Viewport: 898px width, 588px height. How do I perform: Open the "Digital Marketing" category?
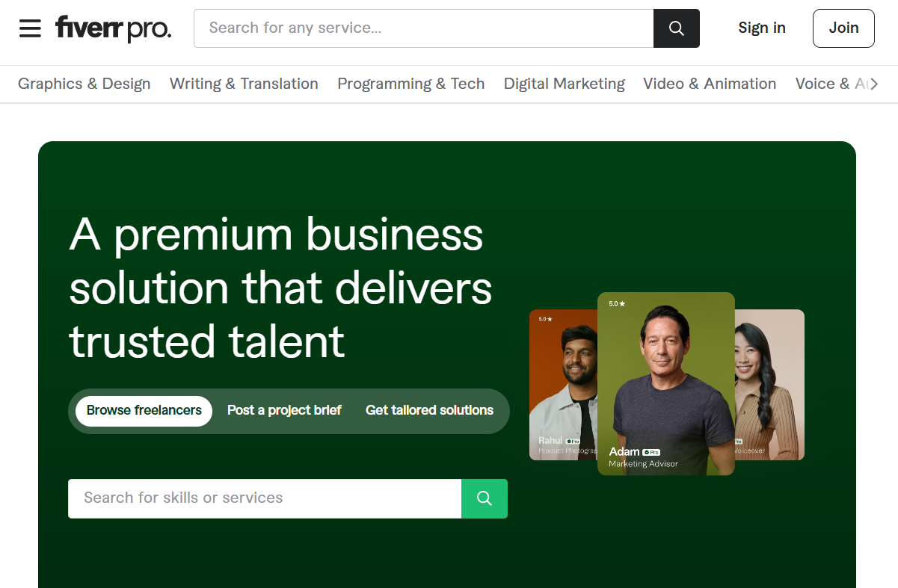(x=564, y=84)
